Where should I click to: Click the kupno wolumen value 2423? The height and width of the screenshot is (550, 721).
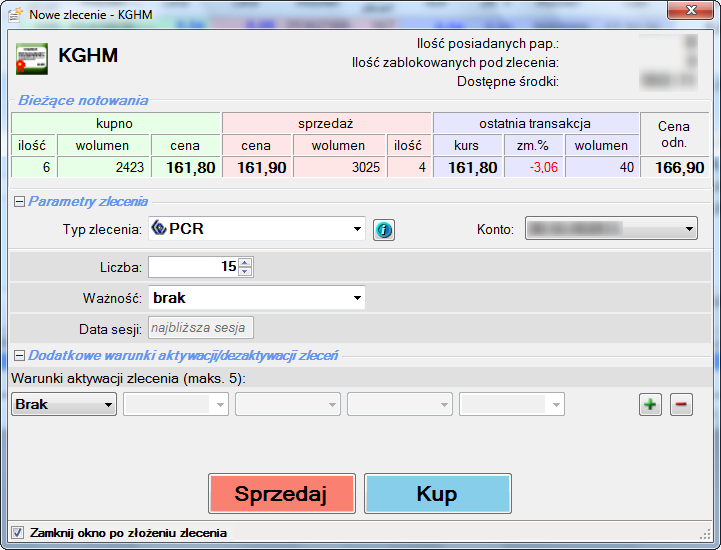coord(103,167)
